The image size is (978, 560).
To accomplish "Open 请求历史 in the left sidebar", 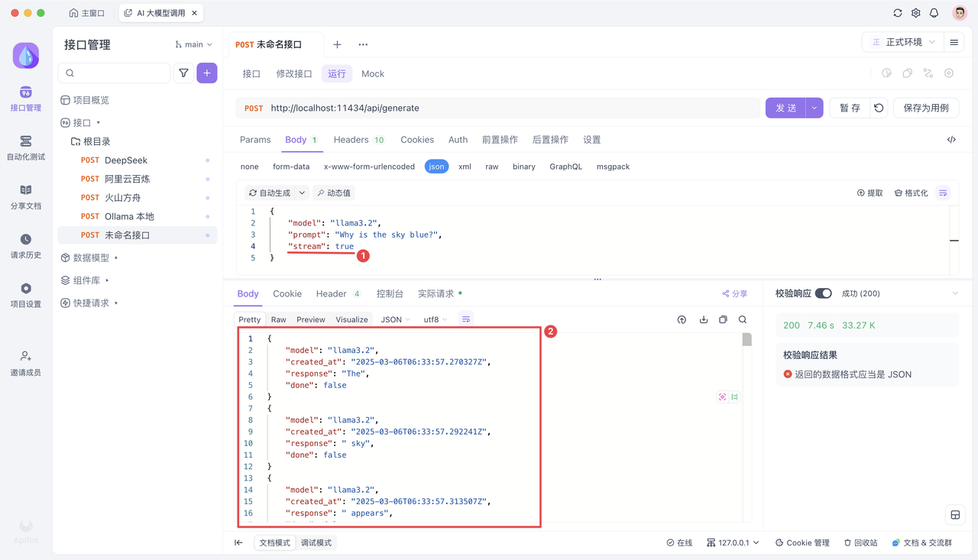I will [x=26, y=246].
